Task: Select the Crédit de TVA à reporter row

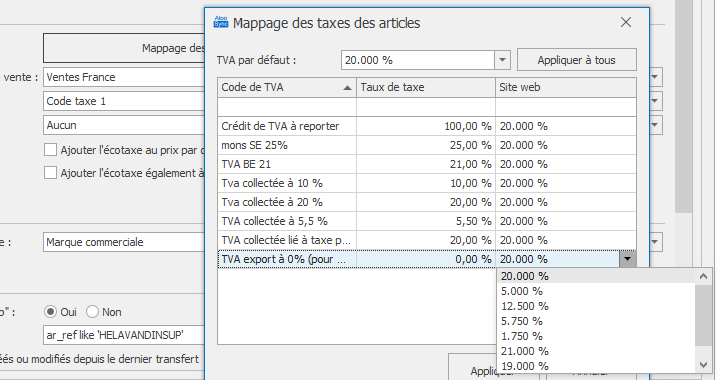Action: 427,126
